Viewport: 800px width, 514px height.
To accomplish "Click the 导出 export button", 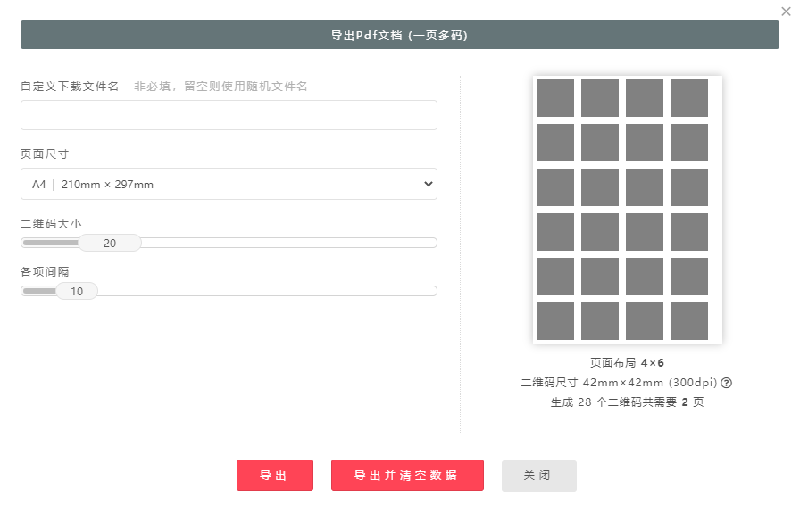I will (274, 475).
